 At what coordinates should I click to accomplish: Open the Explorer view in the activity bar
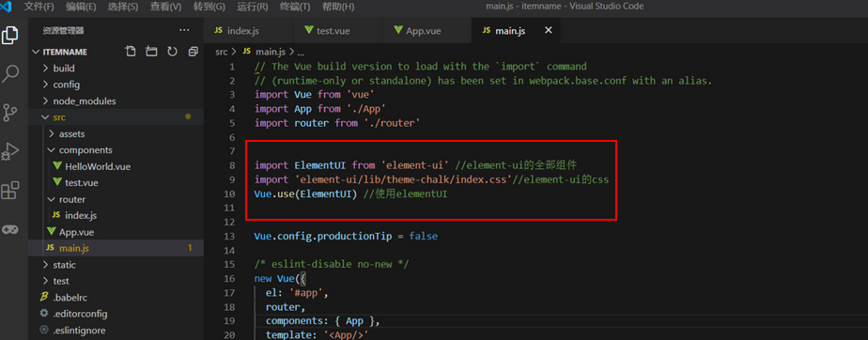pos(10,36)
